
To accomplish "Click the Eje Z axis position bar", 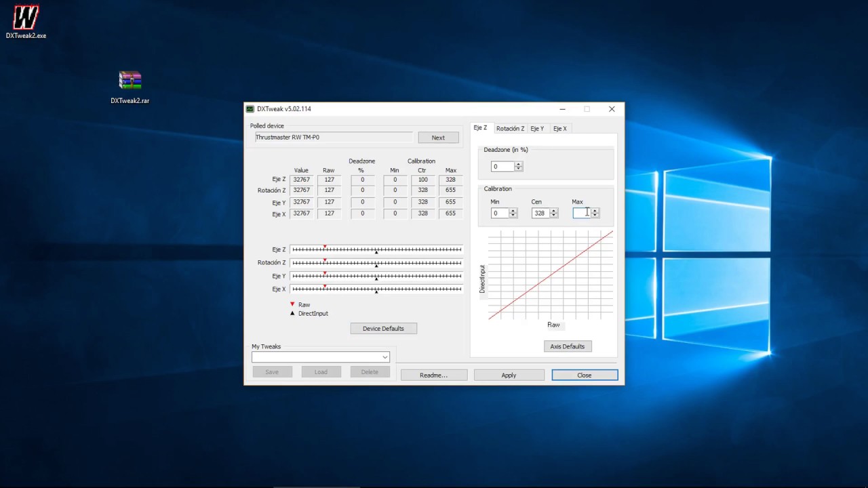I will 376,249.
